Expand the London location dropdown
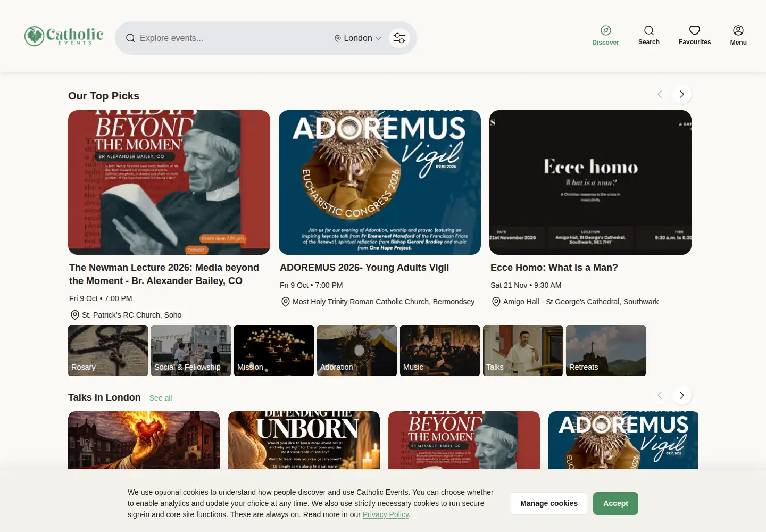 click(358, 38)
